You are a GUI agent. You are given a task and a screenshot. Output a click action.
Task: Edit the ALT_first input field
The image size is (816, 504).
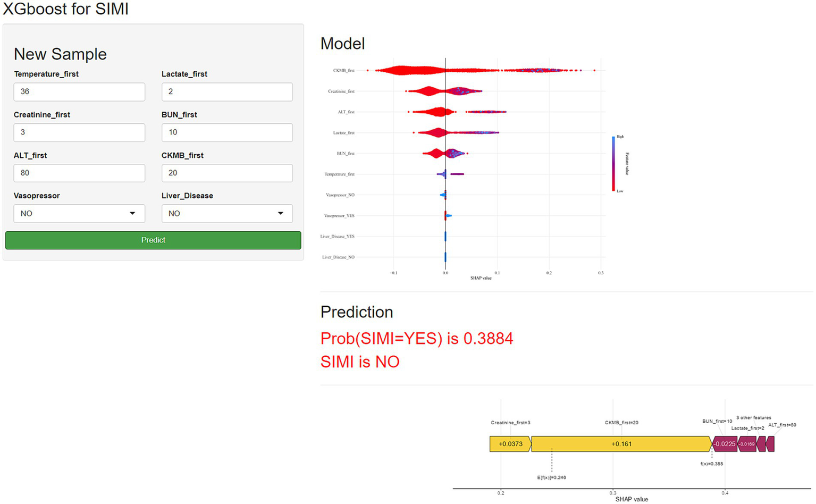79,173
